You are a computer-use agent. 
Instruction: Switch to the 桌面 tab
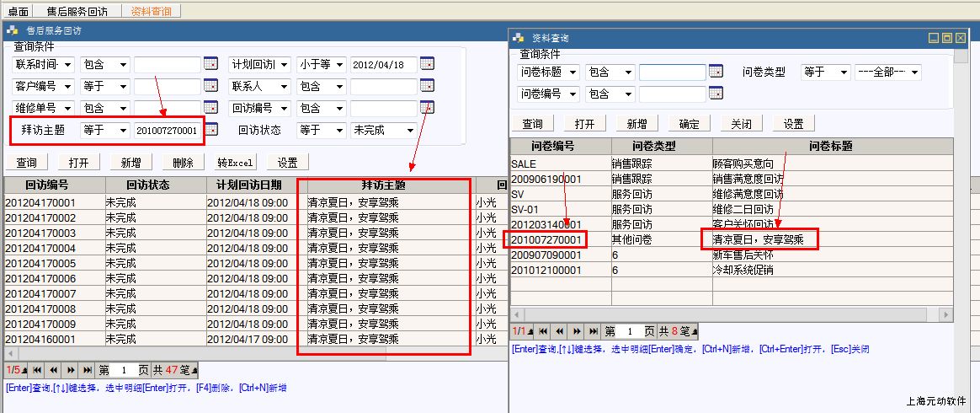click(x=16, y=11)
